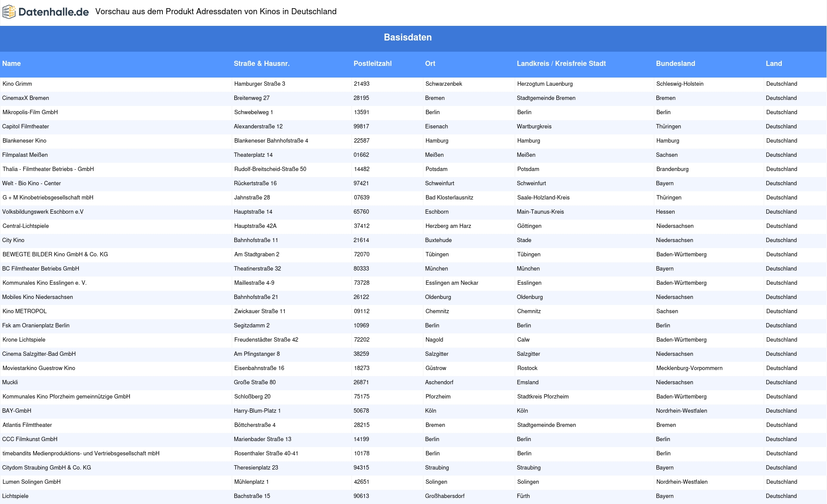Screen dimensions: 827x504
Task: Select the state Mecklenburg-Vorpommern
Action: [689, 368]
